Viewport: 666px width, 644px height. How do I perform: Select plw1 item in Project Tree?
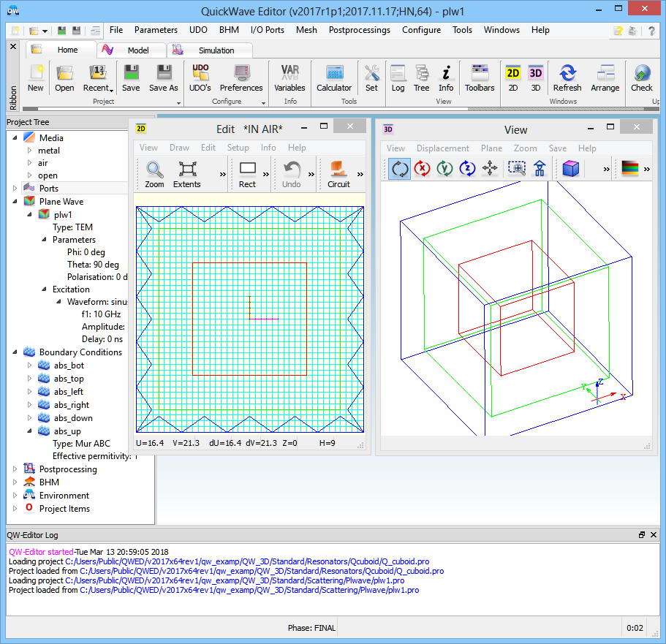[x=63, y=215]
